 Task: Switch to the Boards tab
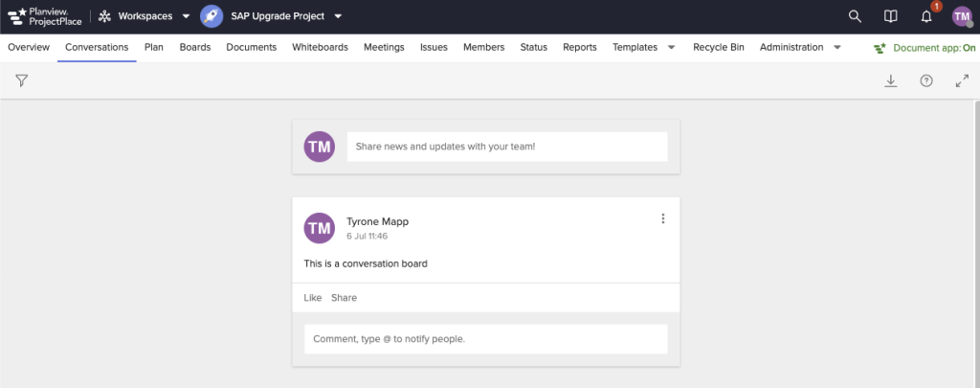(x=195, y=47)
